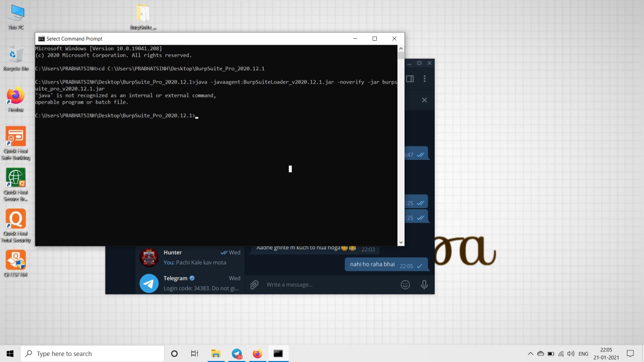This screenshot has width=644, height=362.
Task: Open Quick Heal Safe Banking shortcut
Action: [x=16, y=143]
